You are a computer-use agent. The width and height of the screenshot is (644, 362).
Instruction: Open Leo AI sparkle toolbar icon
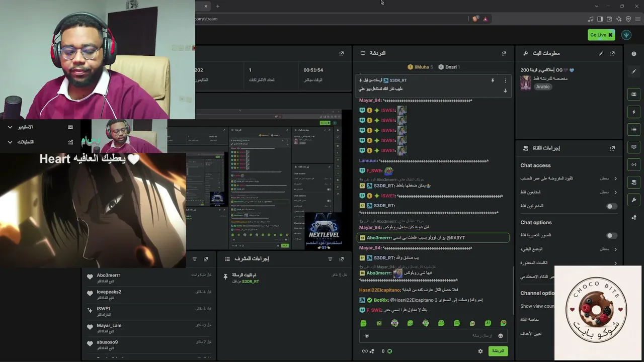(619, 19)
